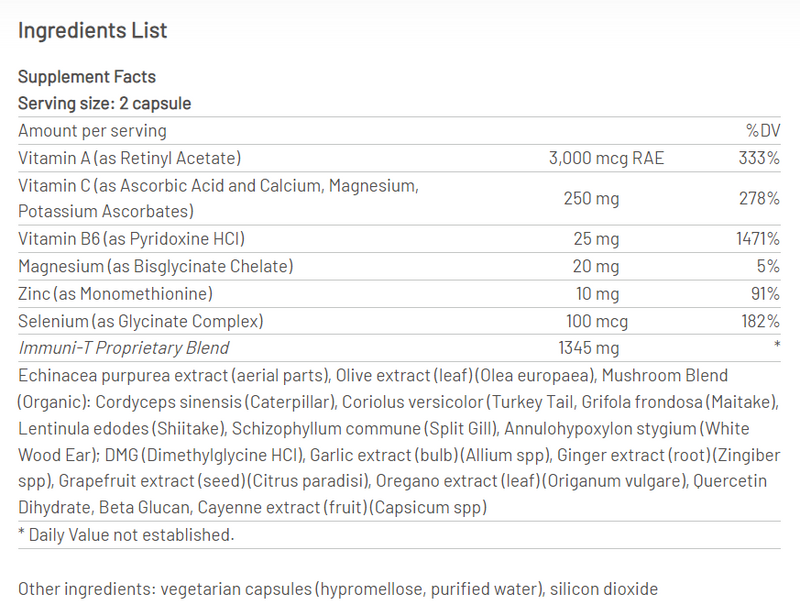Viewport: 800px width, 616px height.
Task: Select the Vitamin A Retinyl Acetate row
Action: tap(399, 158)
